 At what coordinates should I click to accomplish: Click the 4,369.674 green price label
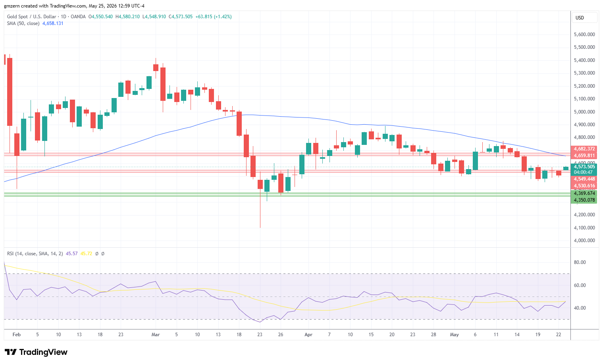pyautogui.click(x=584, y=193)
